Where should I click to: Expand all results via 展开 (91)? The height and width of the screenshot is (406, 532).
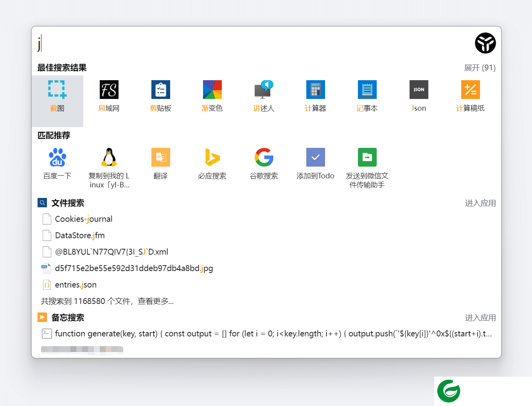[x=480, y=68]
